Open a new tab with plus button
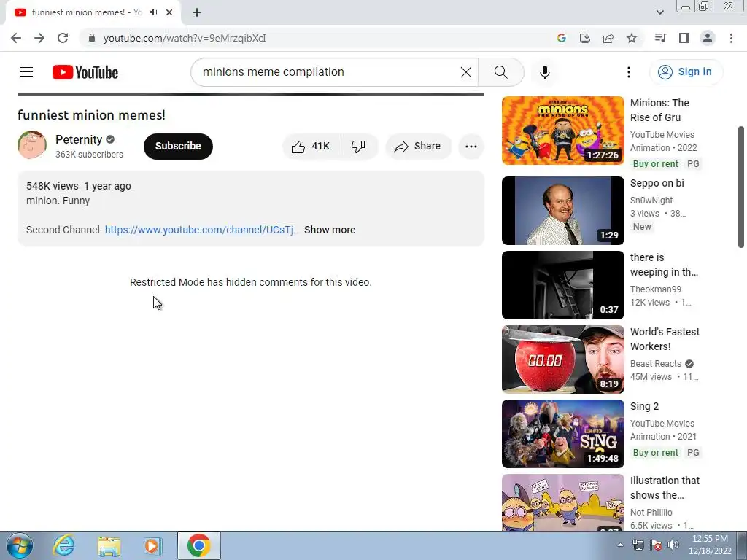Viewport: 747px width, 560px height. [x=197, y=13]
